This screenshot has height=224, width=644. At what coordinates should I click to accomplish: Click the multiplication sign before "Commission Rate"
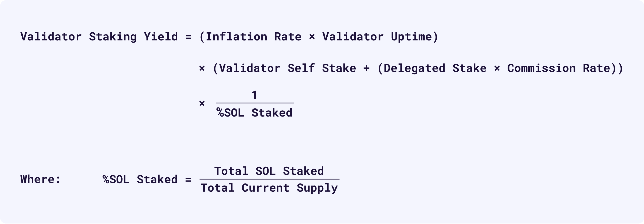tap(497, 68)
